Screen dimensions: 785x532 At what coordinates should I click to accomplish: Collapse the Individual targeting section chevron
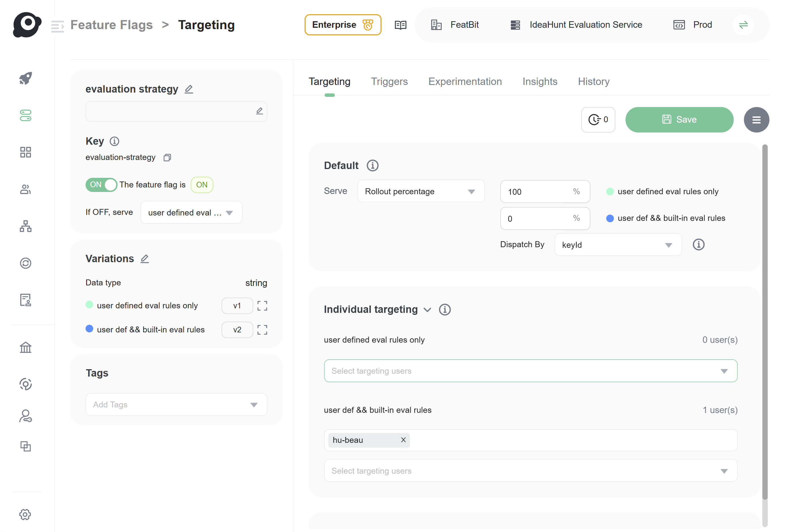pos(427,310)
